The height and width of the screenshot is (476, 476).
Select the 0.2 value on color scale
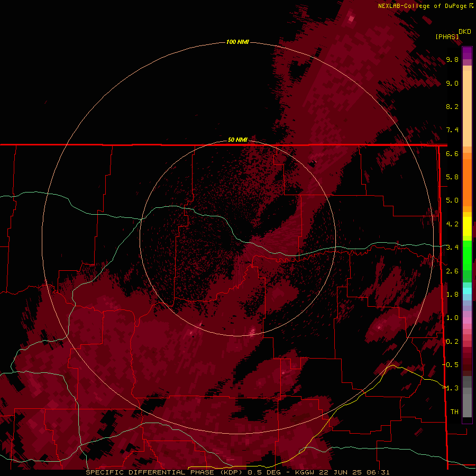click(x=452, y=342)
